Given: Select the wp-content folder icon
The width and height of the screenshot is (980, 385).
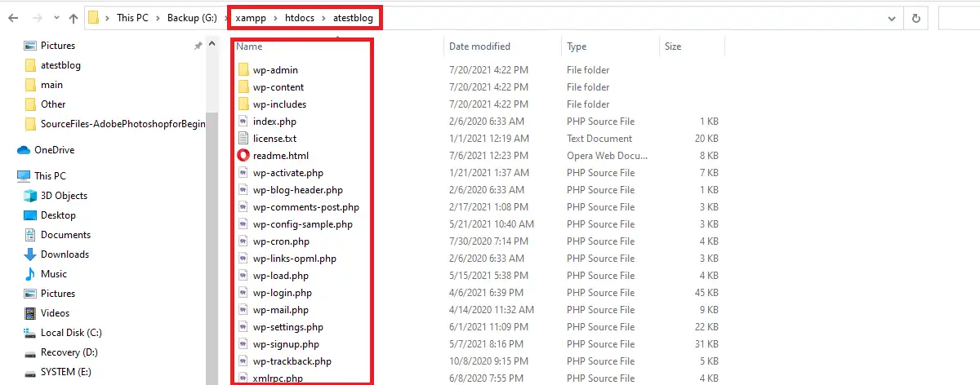Looking at the screenshot, I should 243,87.
